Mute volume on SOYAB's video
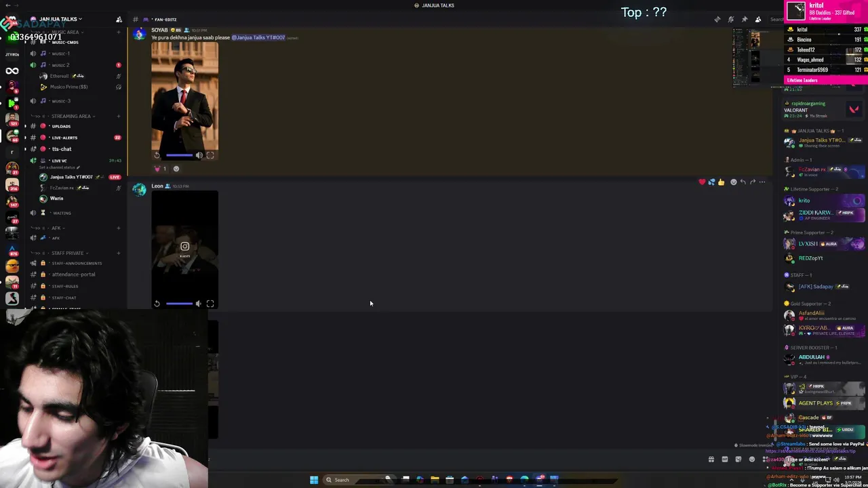Image resolution: width=868 pixels, height=488 pixels. tap(199, 155)
